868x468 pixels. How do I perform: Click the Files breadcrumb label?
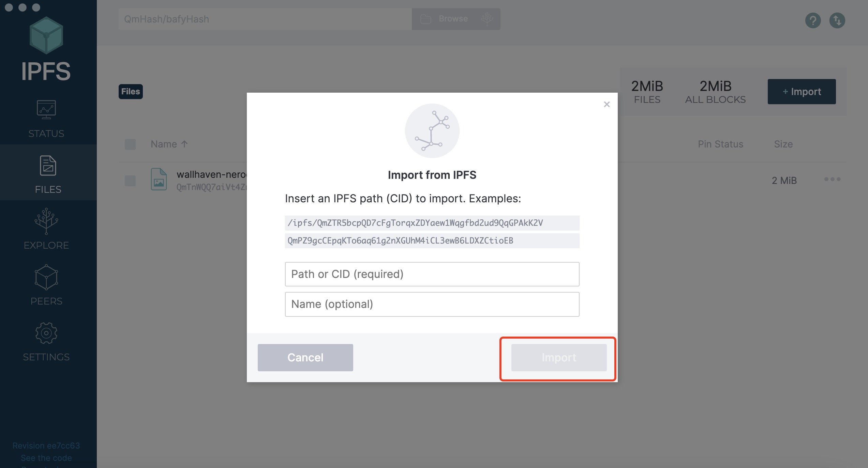[x=131, y=92]
